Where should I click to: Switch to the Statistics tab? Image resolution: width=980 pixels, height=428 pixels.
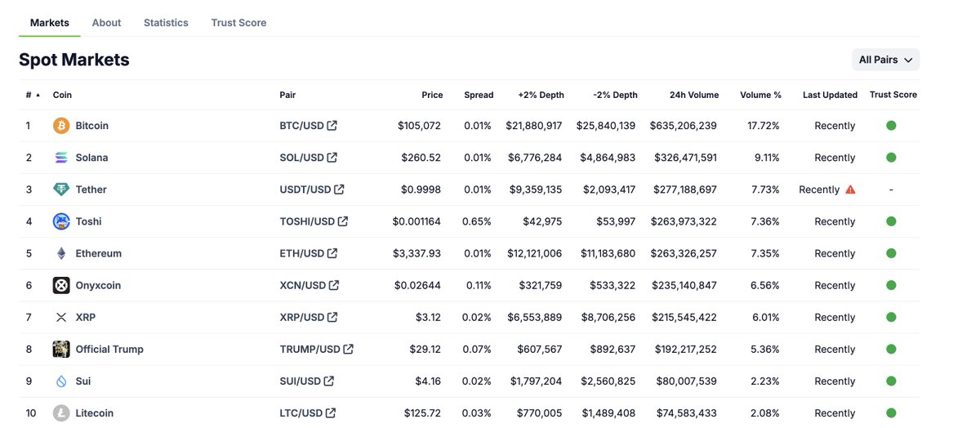[x=166, y=23]
